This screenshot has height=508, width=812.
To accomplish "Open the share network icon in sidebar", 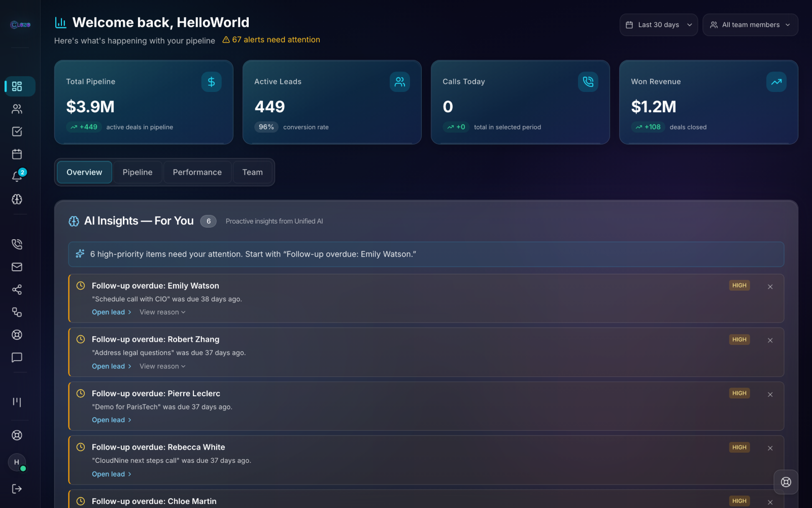I will [x=17, y=290].
